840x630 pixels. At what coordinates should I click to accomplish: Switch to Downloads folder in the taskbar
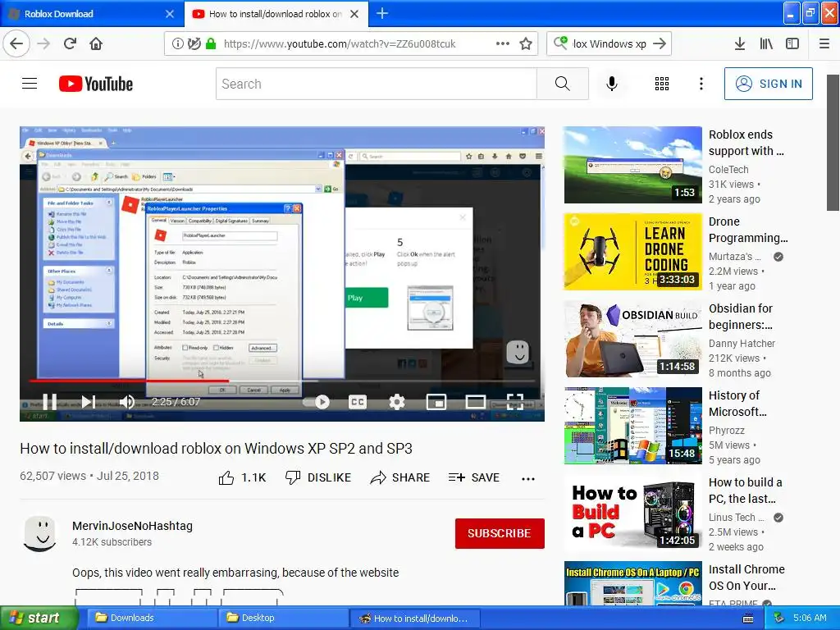click(153, 618)
